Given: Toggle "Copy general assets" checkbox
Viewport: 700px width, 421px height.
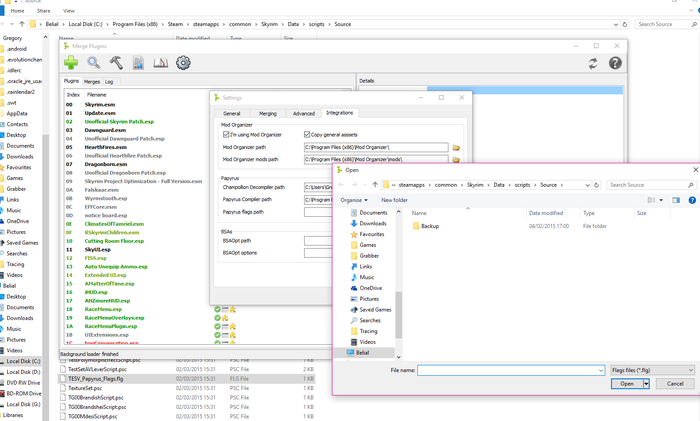Looking at the screenshot, I should [306, 134].
